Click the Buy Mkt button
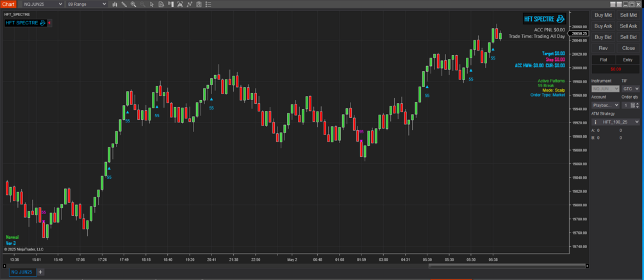This screenshot has height=280, width=644. [603, 15]
